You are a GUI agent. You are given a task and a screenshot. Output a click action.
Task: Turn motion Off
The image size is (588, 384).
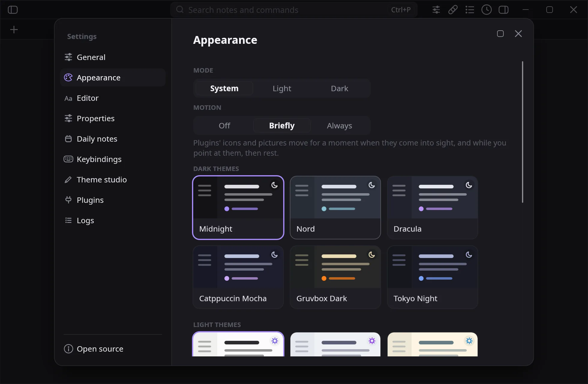[x=224, y=125]
